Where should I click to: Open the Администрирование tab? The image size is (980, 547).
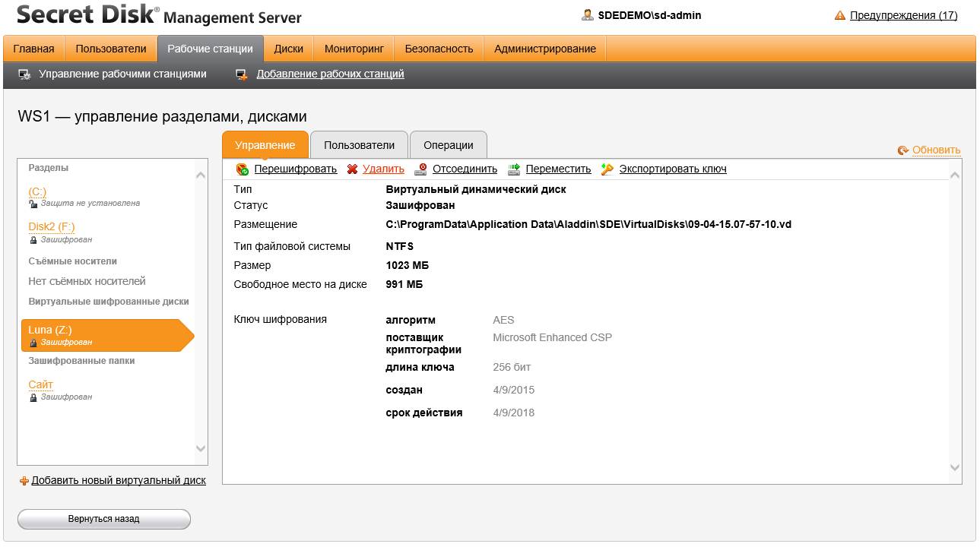[545, 49]
